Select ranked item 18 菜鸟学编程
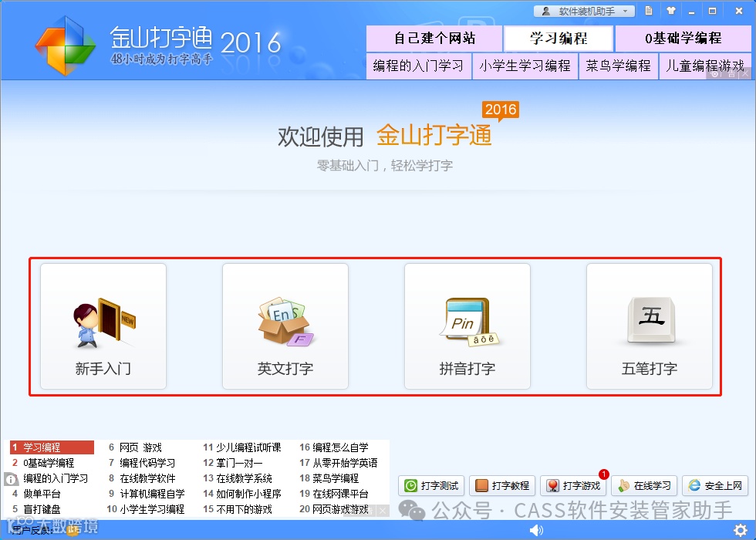Image resolution: width=756 pixels, height=540 pixels. [329, 478]
